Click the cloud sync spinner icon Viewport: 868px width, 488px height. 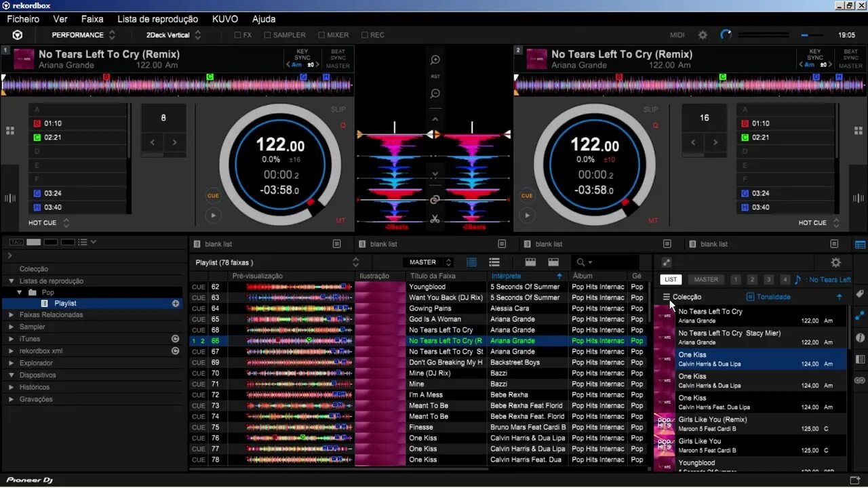(726, 35)
